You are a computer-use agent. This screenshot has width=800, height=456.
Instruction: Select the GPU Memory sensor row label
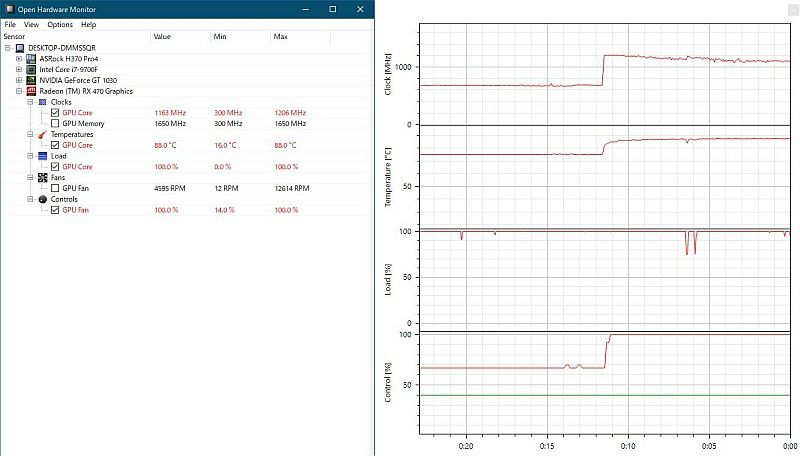83,123
